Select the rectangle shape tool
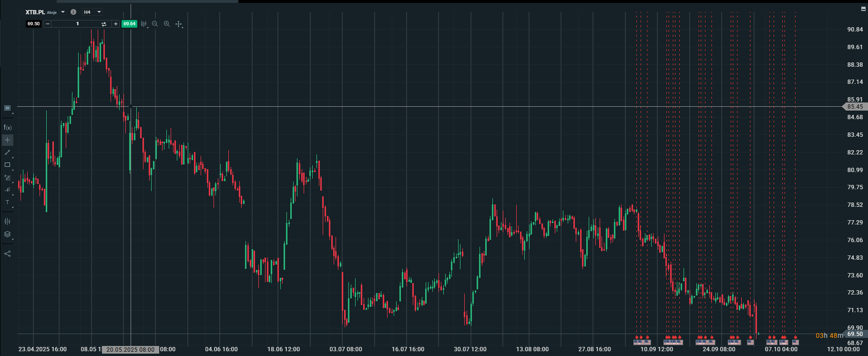This screenshot has height=356, width=868. [7, 165]
